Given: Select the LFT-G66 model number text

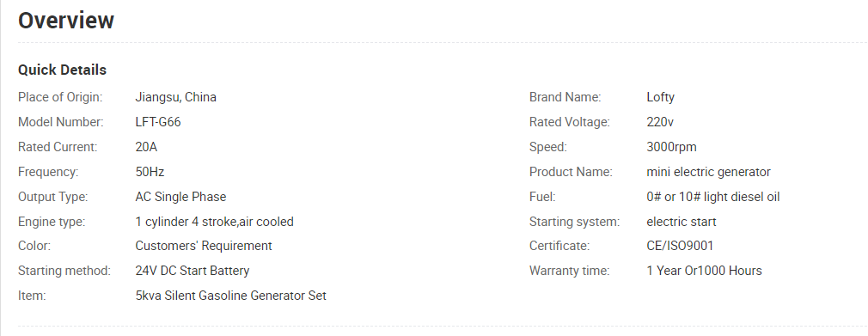Looking at the screenshot, I should (158, 122).
